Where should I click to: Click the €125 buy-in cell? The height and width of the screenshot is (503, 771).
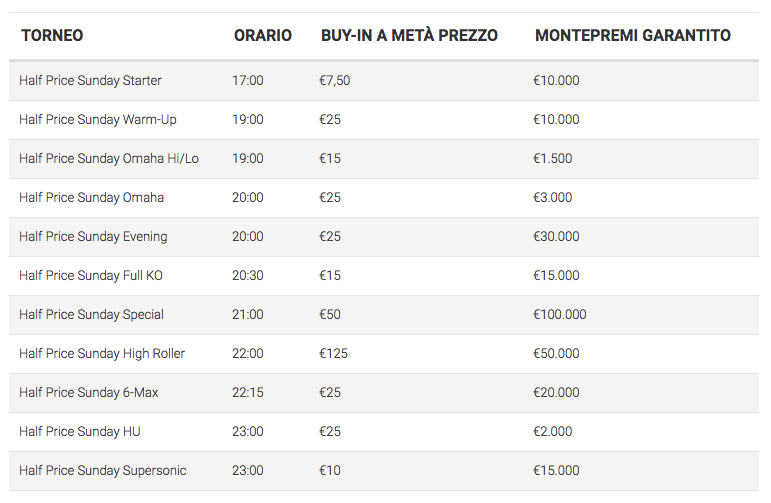(x=334, y=353)
